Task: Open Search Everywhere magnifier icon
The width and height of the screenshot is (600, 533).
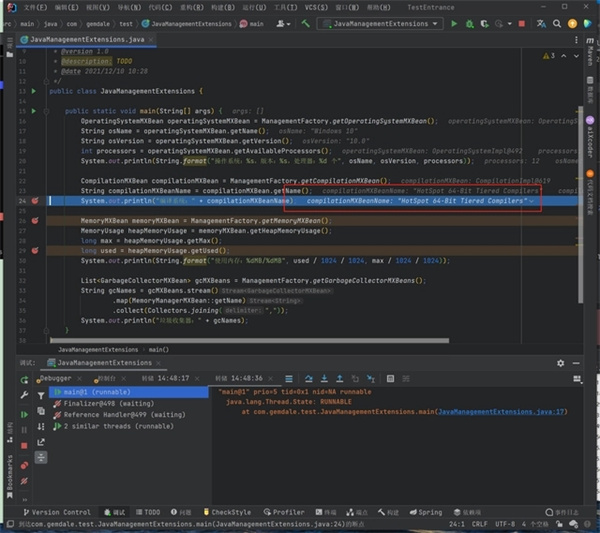Action: [557, 24]
